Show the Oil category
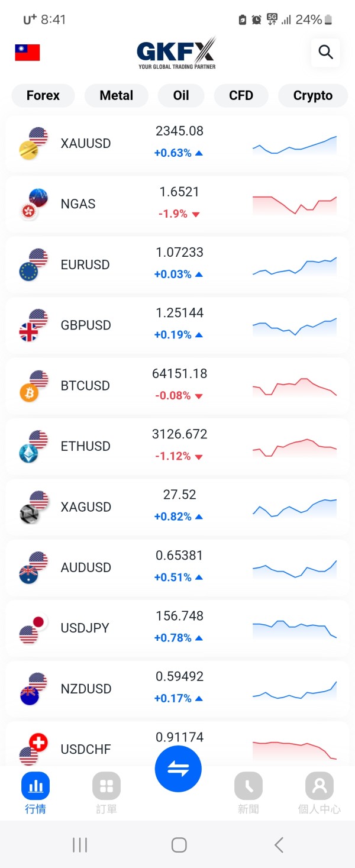This screenshot has height=868, width=355. 181,96
